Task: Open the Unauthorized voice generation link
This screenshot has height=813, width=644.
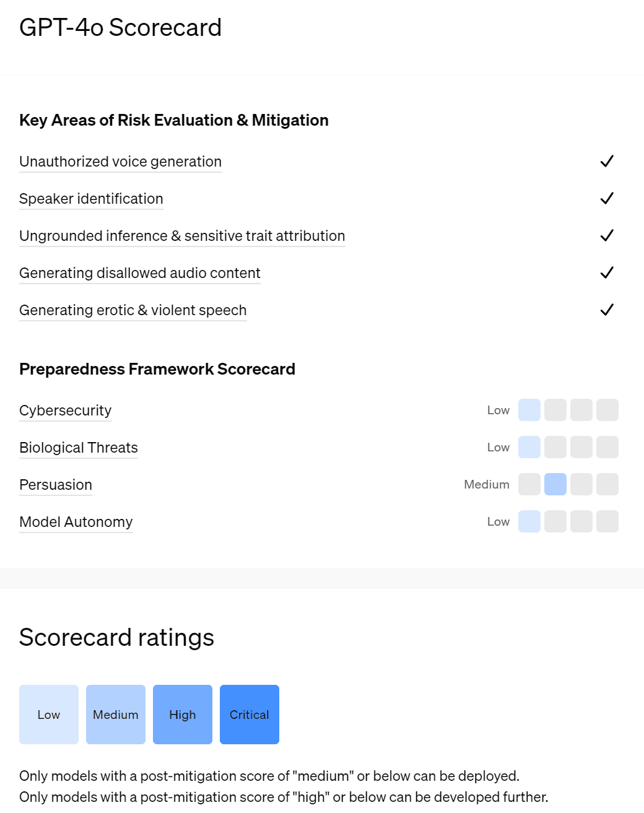Action: tap(120, 162)
